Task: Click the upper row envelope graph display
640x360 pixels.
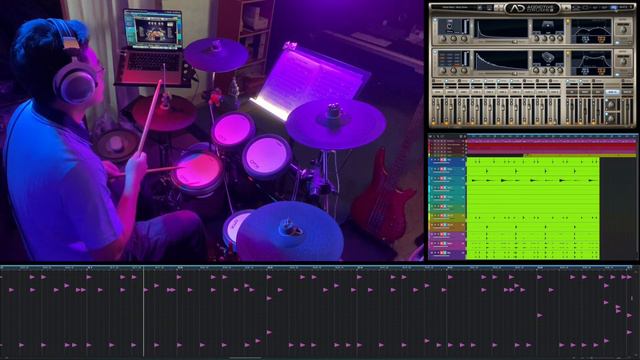Action: coord(501,29)
